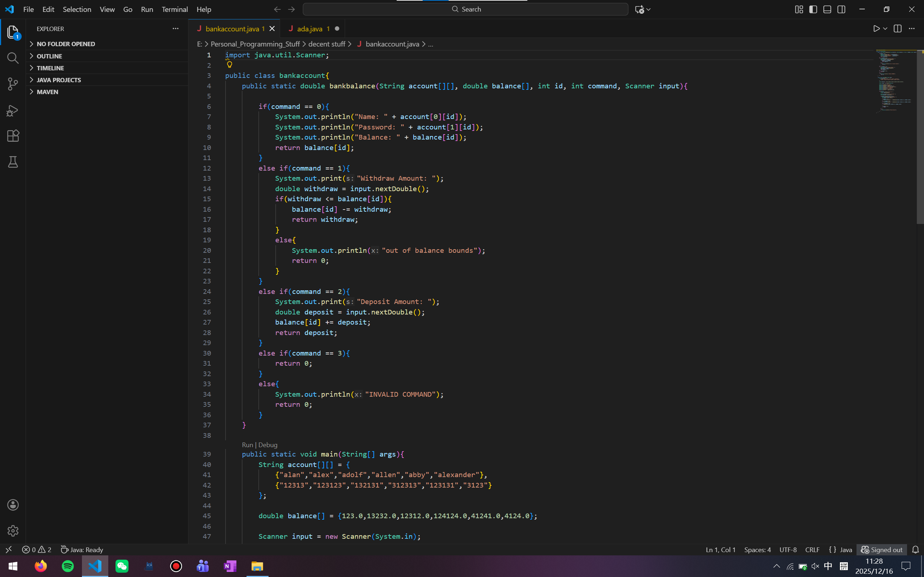This screenshot has width=924, height=577.
Task: Toggle the secondary side bar
Action: click(x=841, y=9)
